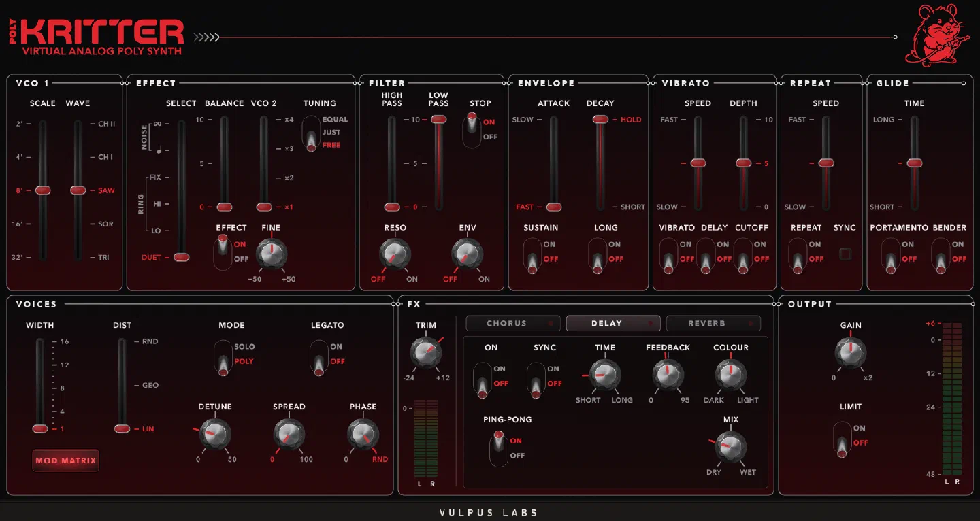Click the filter ENV knob

click(467, 254)
